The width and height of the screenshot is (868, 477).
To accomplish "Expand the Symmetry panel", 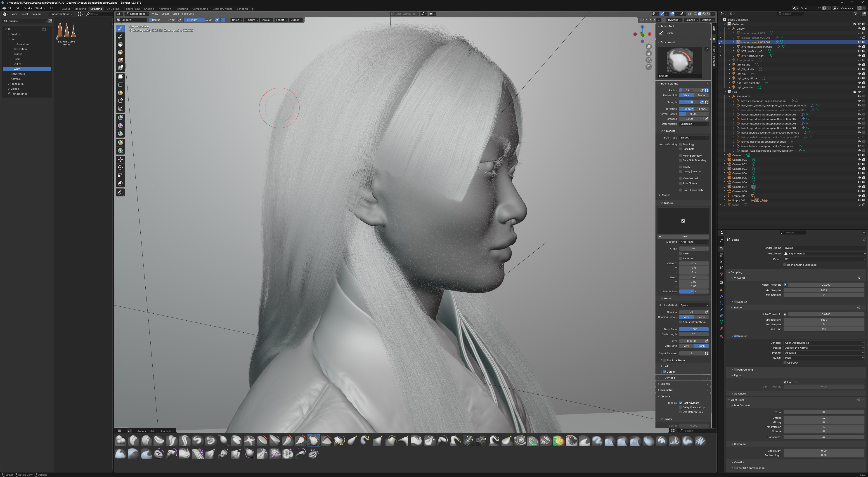I will 666,390.
